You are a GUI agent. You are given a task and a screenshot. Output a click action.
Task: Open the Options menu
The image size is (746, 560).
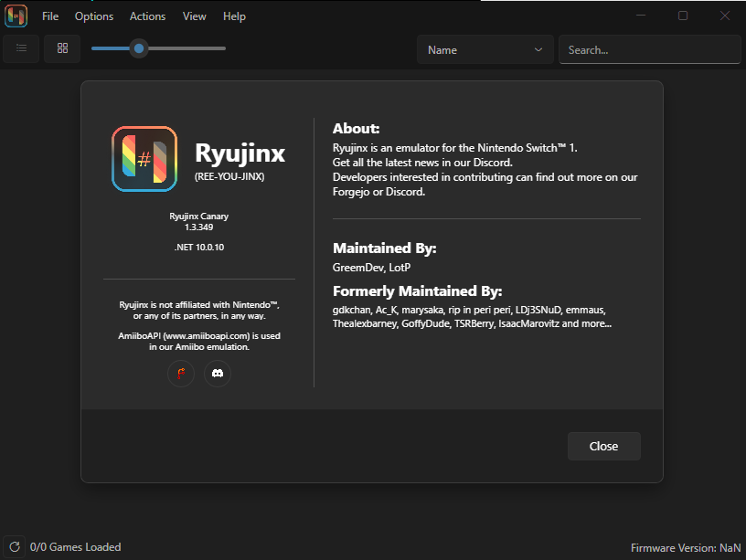[x=94, y=16]
